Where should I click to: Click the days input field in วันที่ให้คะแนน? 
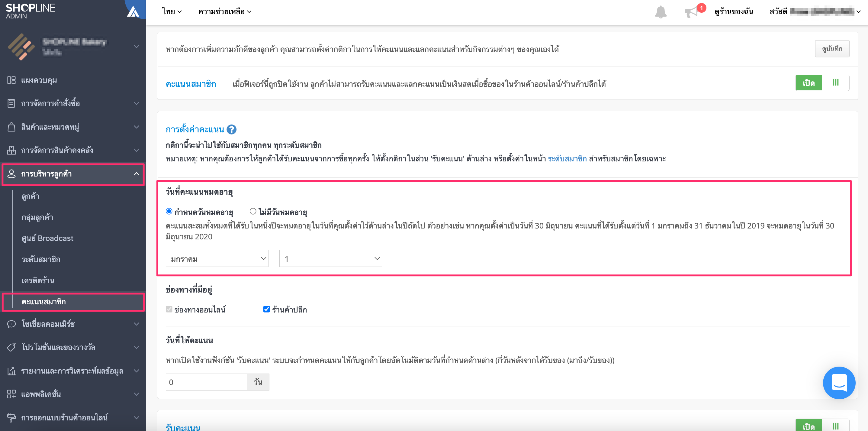tap(207, 382)
